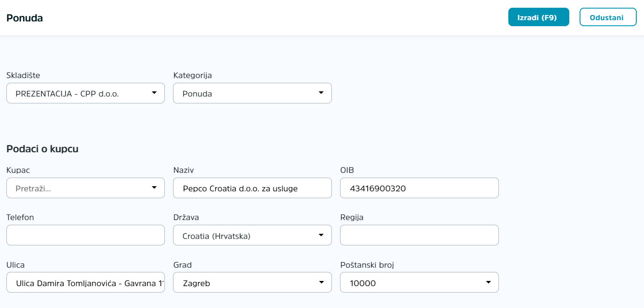
Task: Open Država list via its arrow icon
Action: 321,235
